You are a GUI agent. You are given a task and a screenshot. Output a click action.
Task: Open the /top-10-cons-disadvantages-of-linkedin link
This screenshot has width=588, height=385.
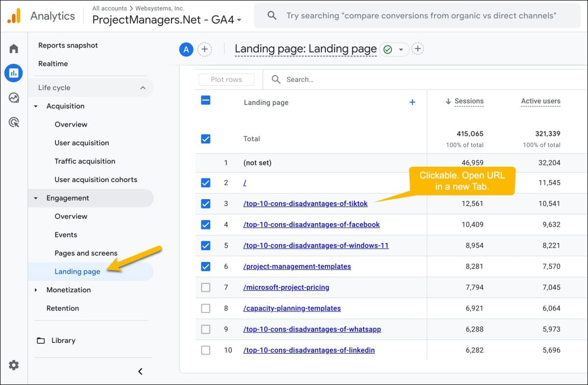point(309,350)
